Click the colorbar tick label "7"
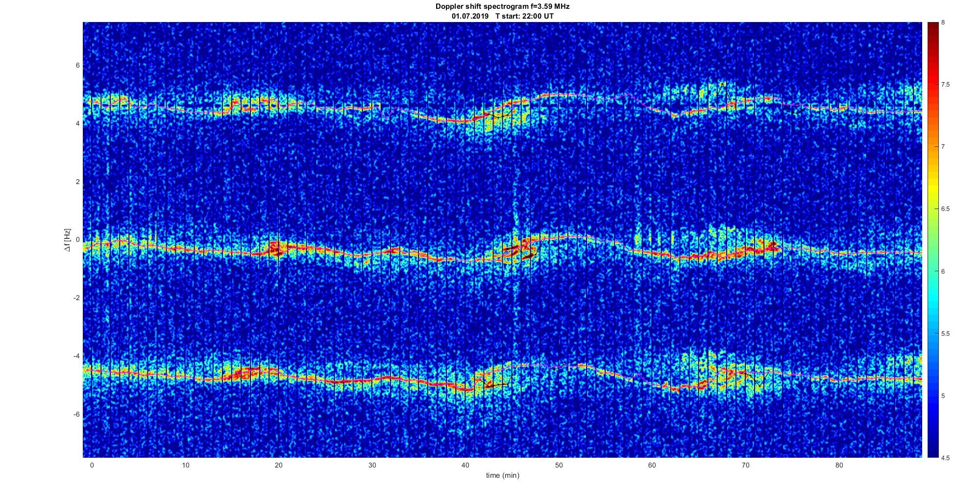Viewport: 980px width, 491px height. coord(943,147)
